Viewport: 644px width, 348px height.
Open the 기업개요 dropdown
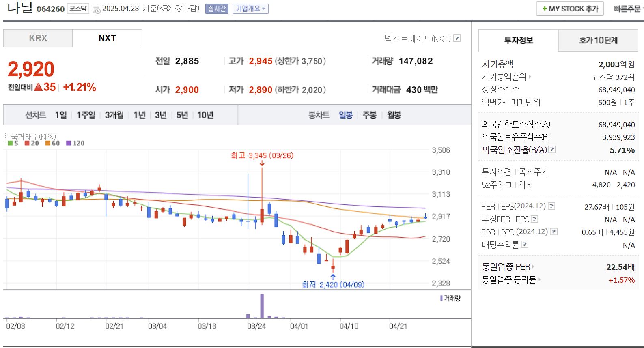click(x=250, y=9)
